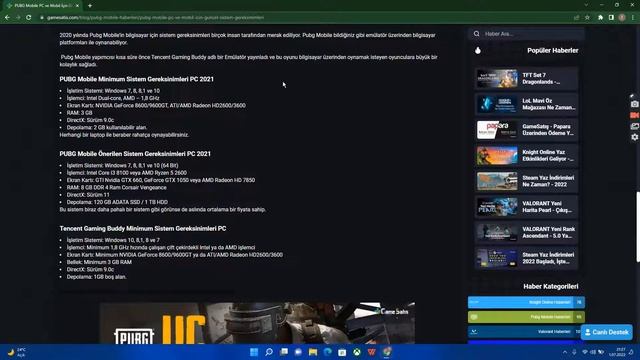Click the flame icon beside Popüler Haberler
This screenshot has height=360, width=640.
point(478,50)
